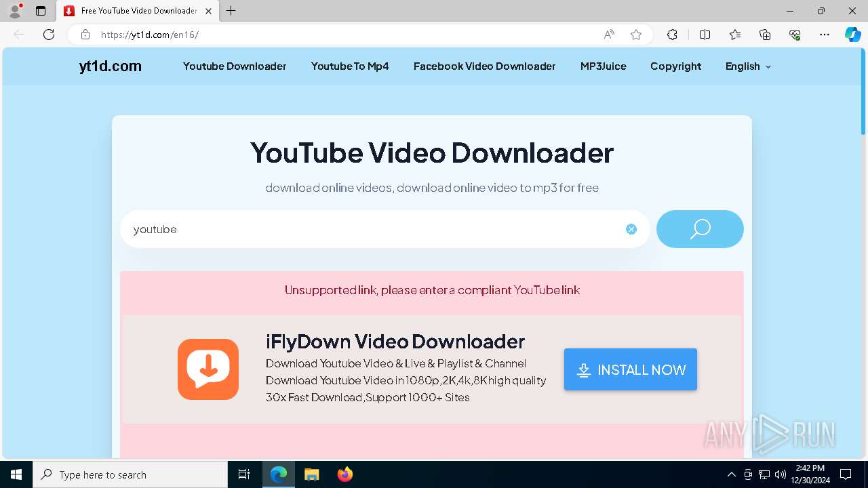Open Facebook Video Downloader menu item

[x=484, y=66]
